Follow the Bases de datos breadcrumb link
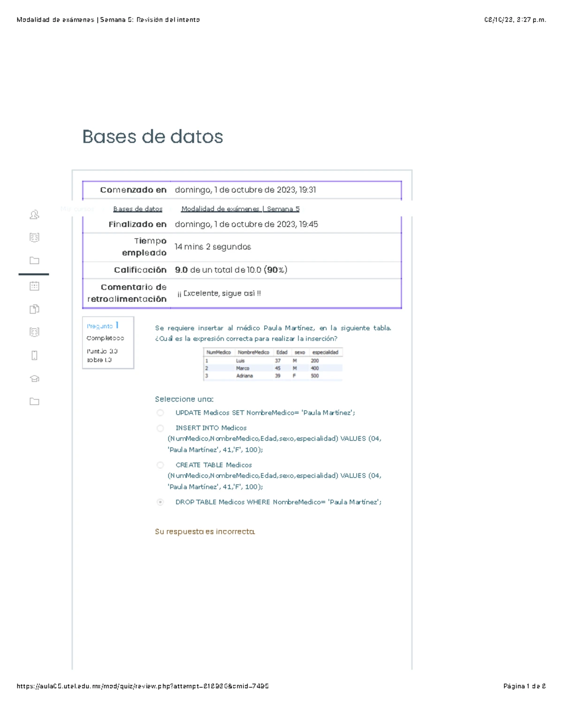 137,209
